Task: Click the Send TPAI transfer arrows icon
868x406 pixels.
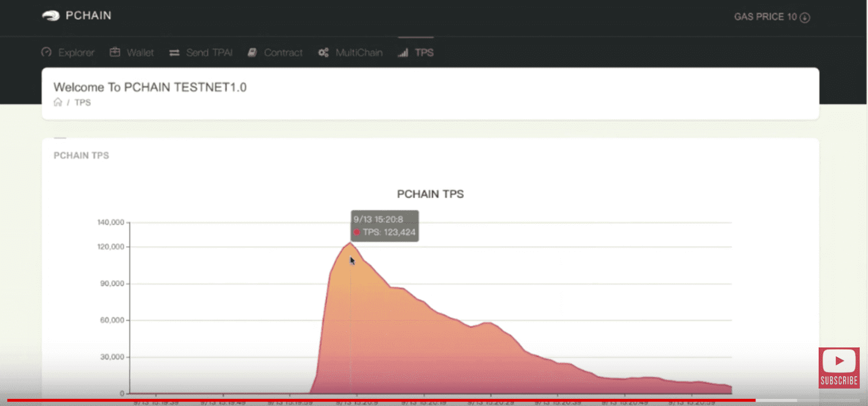Action: click(x=174, y=53)
